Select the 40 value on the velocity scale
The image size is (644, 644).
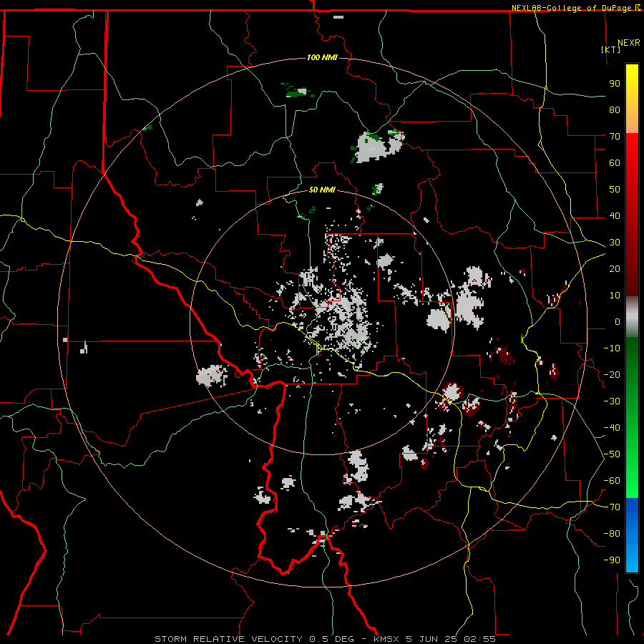[615, 215]
